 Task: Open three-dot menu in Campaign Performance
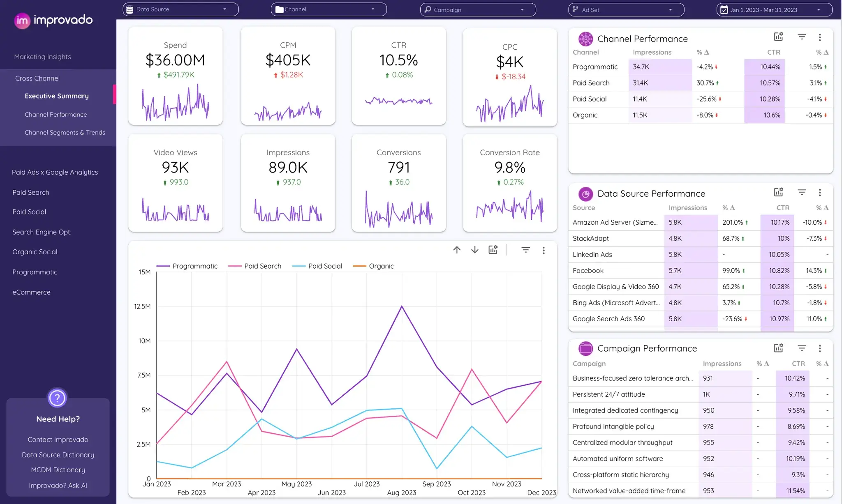coord(820,348)
